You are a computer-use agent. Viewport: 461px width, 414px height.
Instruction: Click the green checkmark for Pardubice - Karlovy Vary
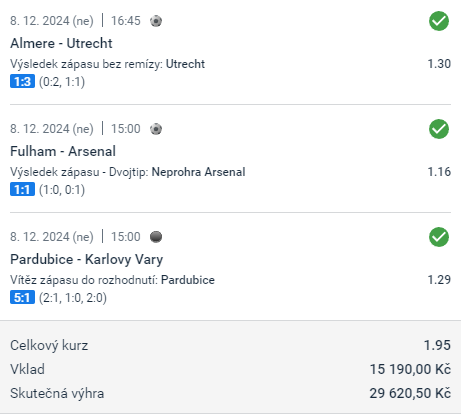439,237
